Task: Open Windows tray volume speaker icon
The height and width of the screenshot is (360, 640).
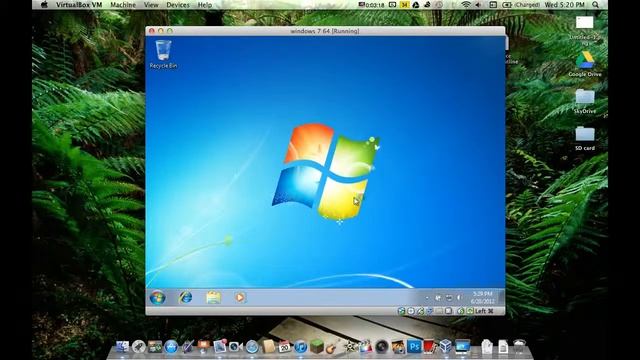Action: point(459,298)
